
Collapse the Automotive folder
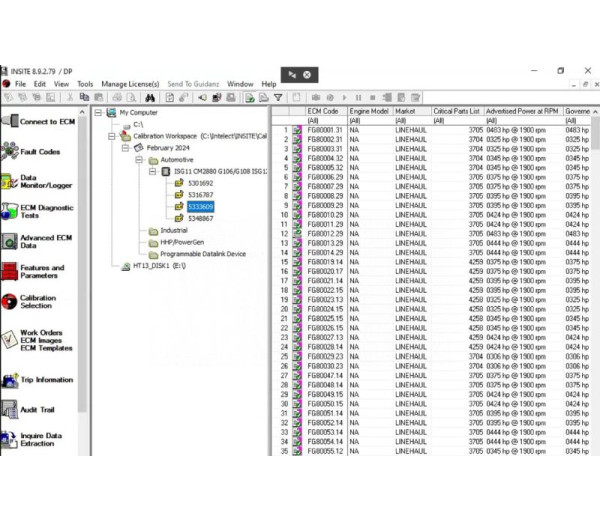[139, 159]
